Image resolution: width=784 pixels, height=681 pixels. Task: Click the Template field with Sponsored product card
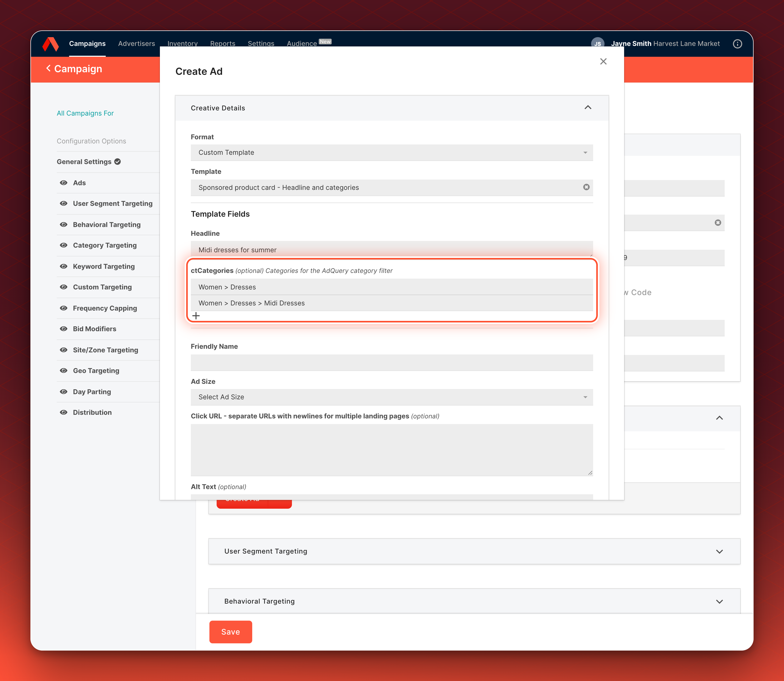pos(392,187)
